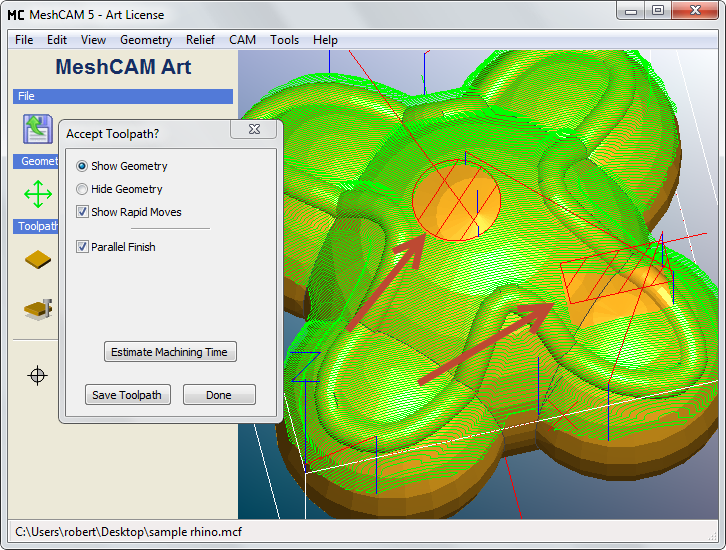Select the Show Geometry radio button
The width and height of the screenshot is (726, 550).
[x=82, y=166]
